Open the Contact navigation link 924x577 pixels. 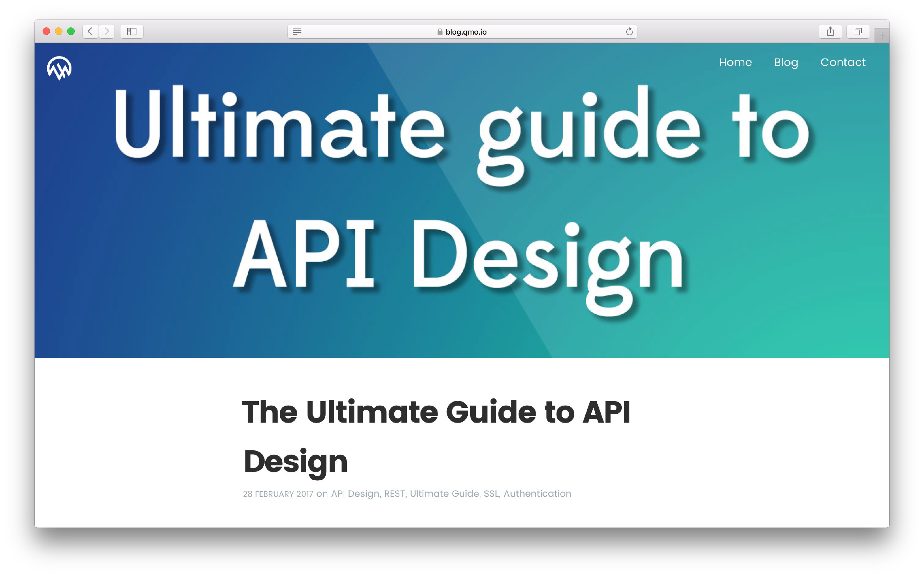[843, 62]
